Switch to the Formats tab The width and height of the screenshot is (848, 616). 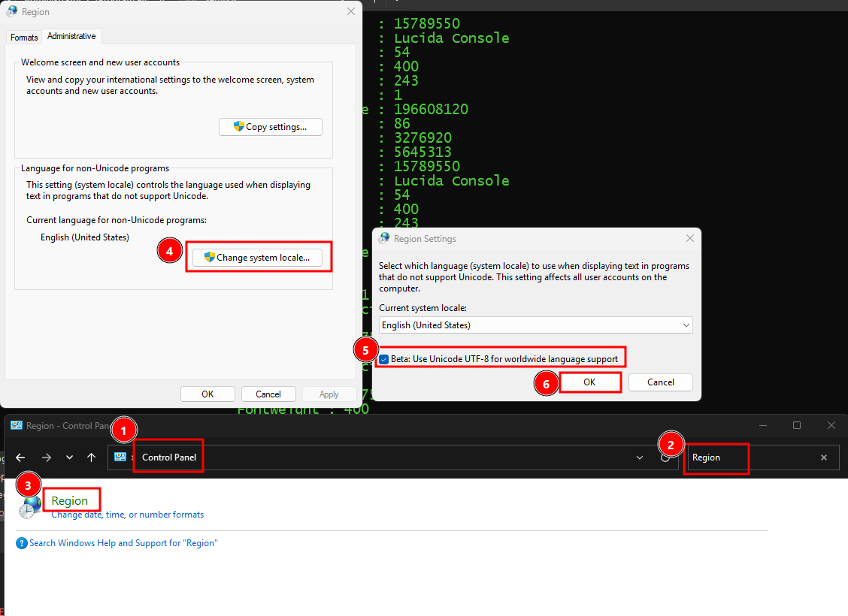[24, 38]
